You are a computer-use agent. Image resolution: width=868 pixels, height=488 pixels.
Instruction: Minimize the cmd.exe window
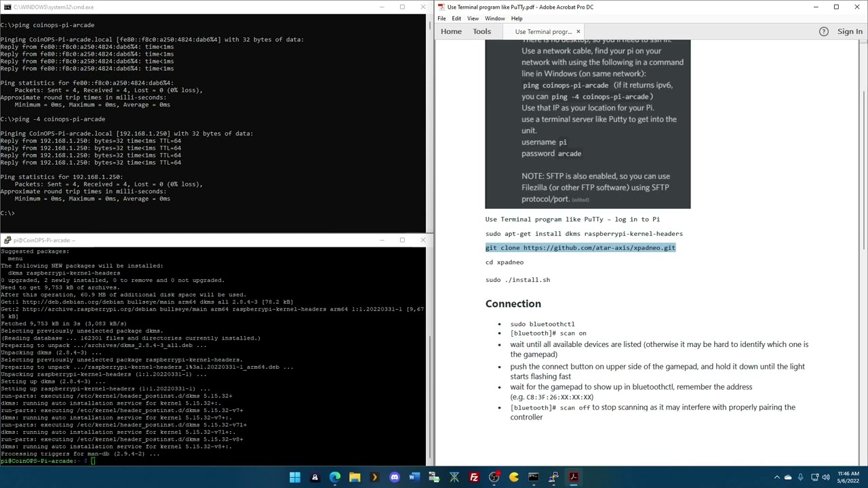(382, 7)
